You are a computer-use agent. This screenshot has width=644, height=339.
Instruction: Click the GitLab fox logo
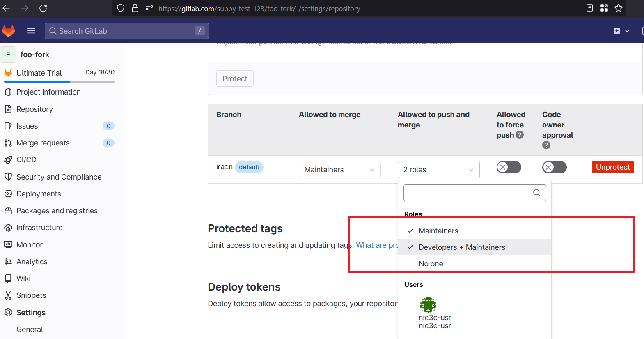9,31
